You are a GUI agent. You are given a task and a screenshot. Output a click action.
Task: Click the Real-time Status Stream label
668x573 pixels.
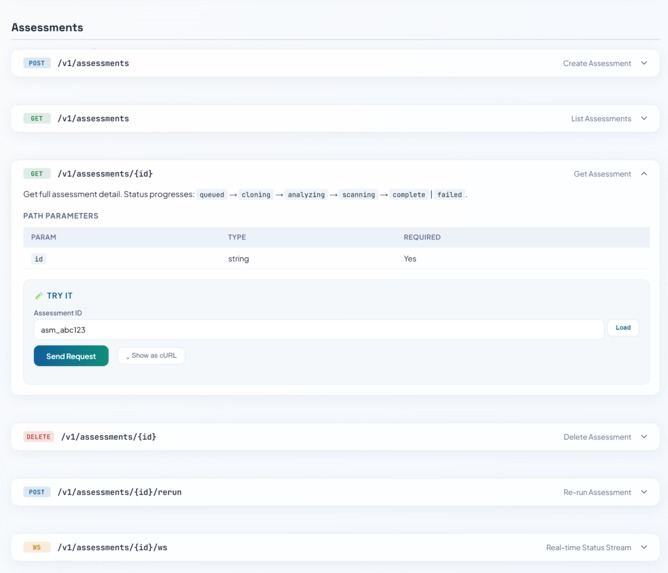(x=589, y=547)
